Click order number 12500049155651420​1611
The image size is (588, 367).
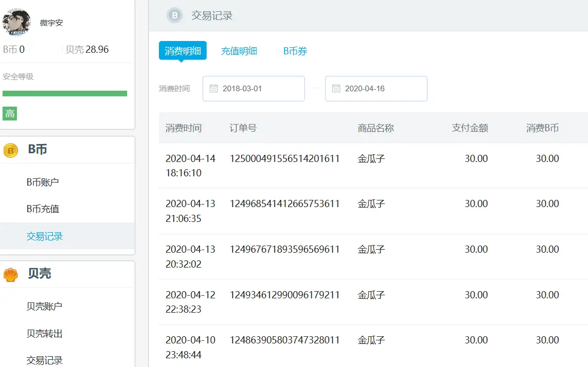(x=285, y=159)
